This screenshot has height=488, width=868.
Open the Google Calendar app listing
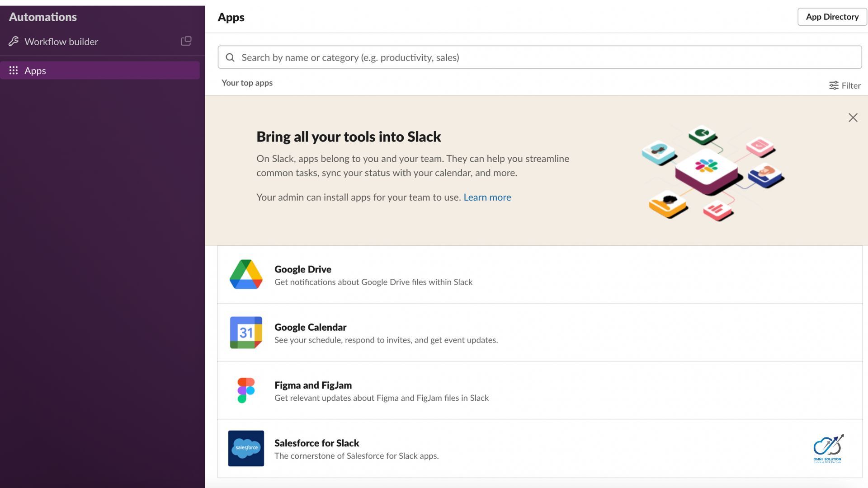[310, 327]
